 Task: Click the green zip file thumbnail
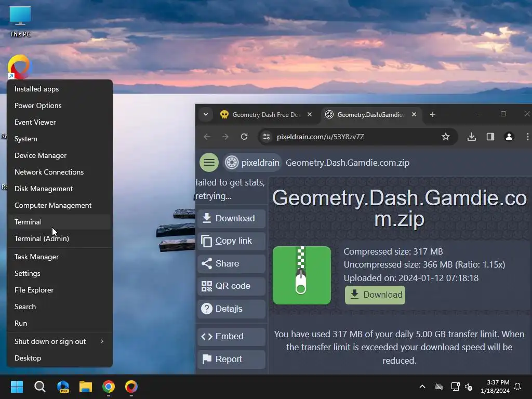tap(302, 275)
